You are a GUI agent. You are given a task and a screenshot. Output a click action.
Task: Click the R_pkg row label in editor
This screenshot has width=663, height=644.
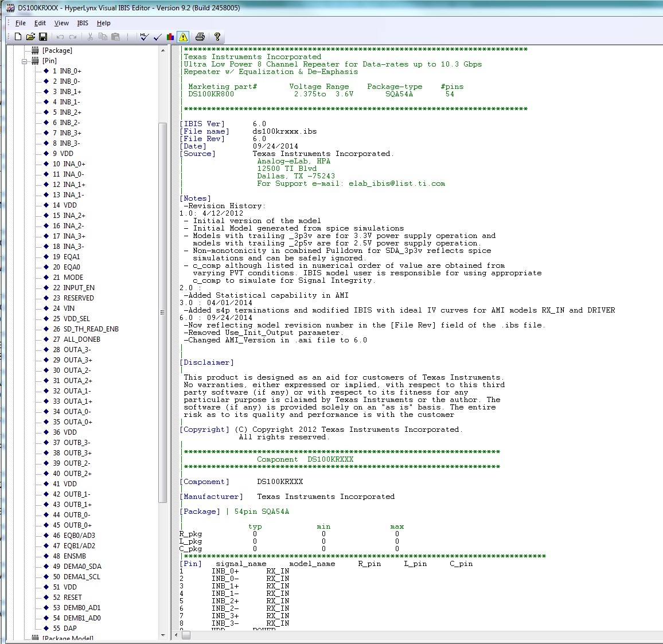click(190, 534)
